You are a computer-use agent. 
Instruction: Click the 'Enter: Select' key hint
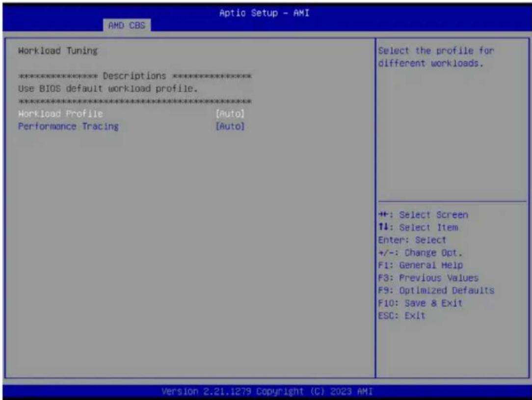[x=412, y=240]
